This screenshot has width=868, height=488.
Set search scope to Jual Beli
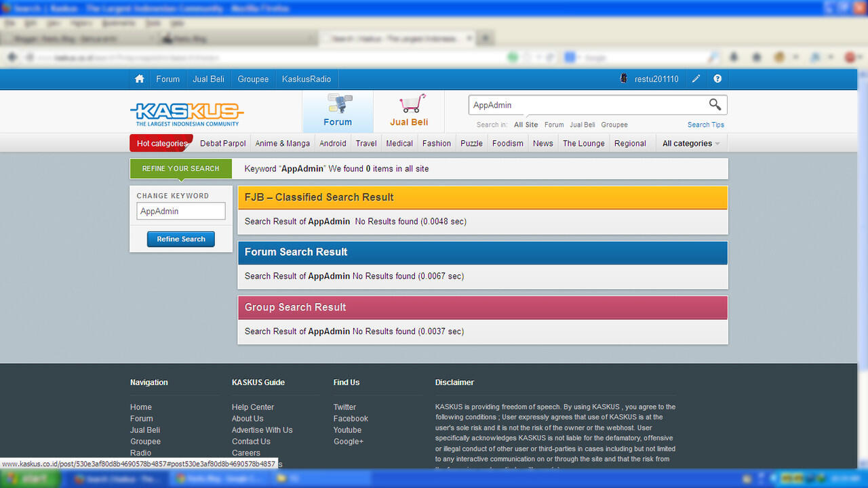click(583, 125)
